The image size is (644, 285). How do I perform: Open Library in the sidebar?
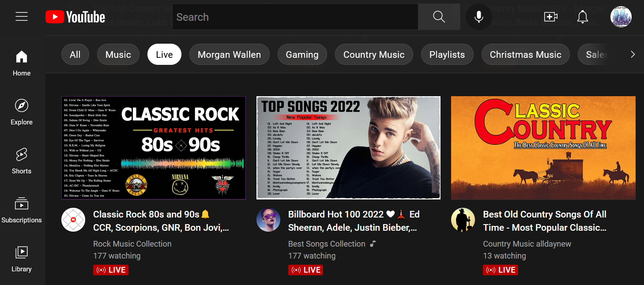coord(22,259)
